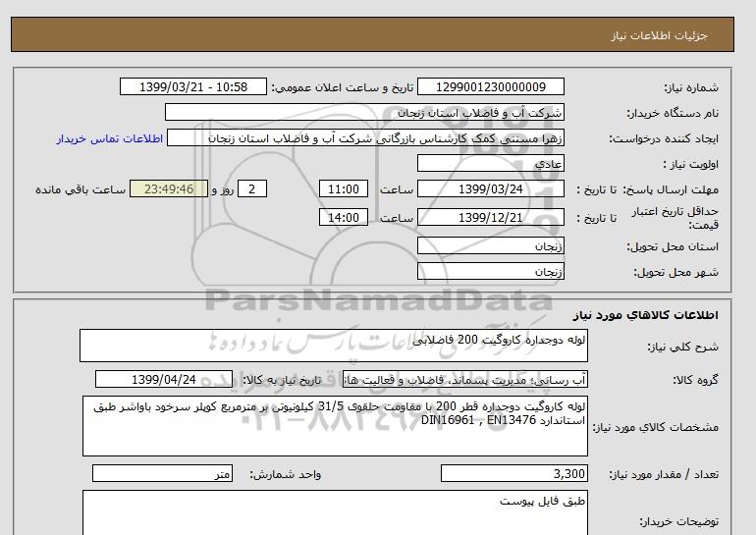The width and height of the screenshot is (756, 535).
Task: Click the label مشخصات کالای مورد نیاز
Action: [655, 427]
